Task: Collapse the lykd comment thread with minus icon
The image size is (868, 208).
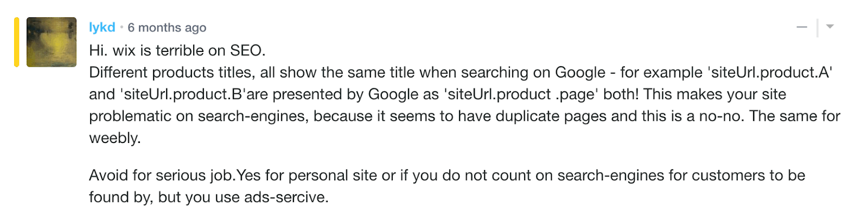Action: click(802, 27)
